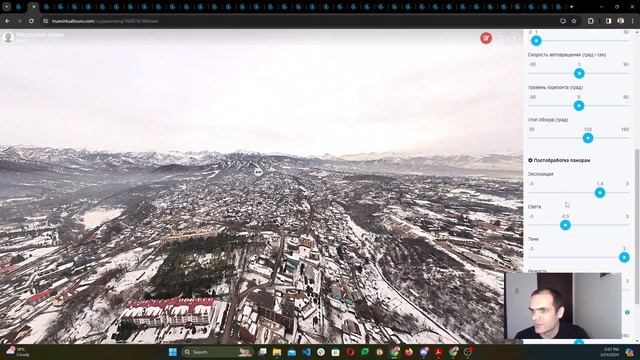
Task: Open Task View from the taskbar
Action: [x=262, y=352]
